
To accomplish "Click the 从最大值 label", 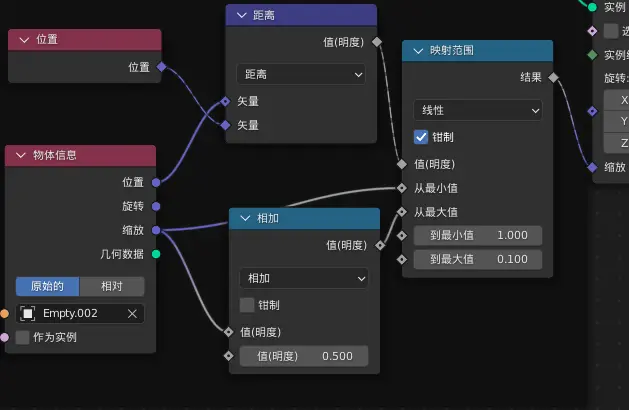I will point(436,212).
